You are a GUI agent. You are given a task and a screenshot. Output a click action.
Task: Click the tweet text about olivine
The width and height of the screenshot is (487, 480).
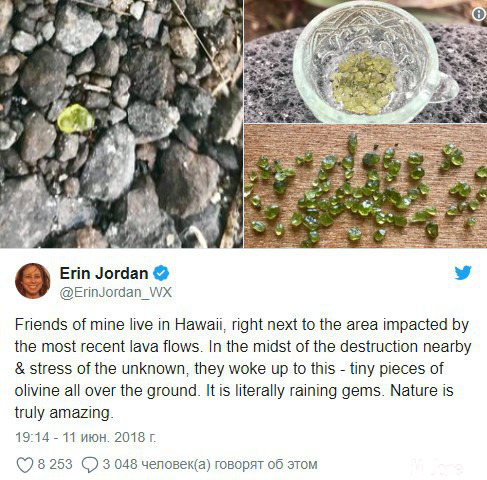[x=243, y=368]
